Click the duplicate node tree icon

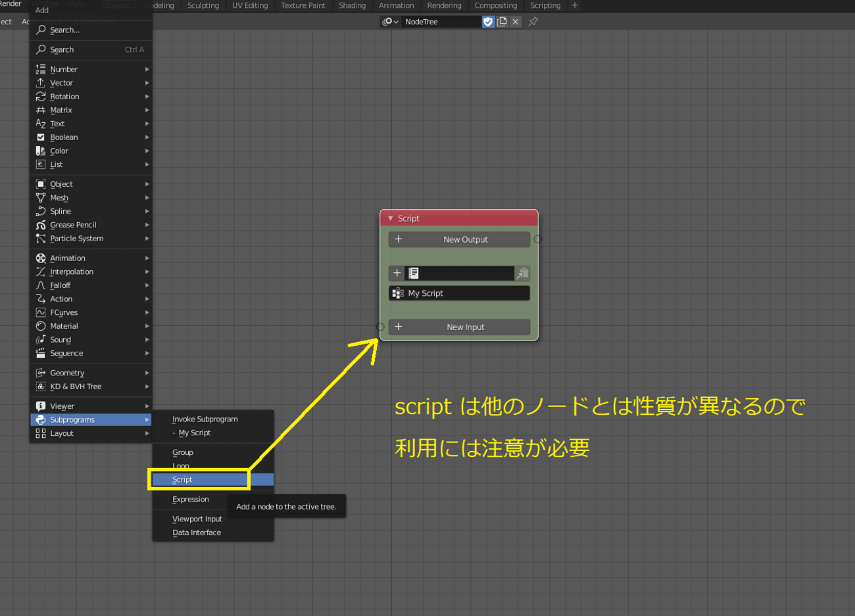point(502,22)
